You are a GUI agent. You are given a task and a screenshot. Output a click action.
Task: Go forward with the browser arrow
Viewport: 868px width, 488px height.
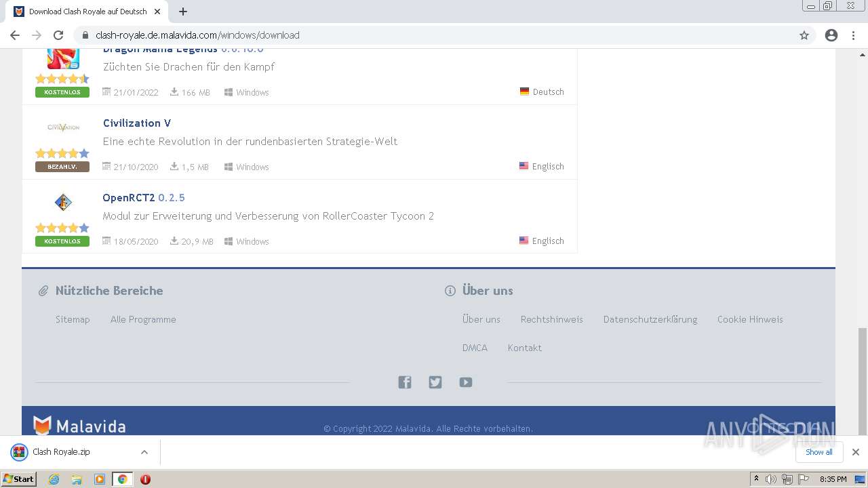(x=37, y=35)
